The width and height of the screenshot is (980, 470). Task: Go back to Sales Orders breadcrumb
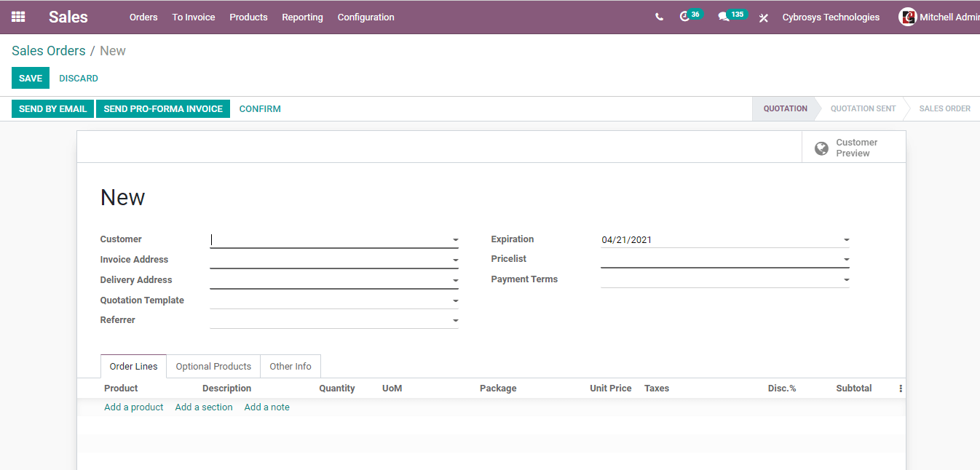[x=49, y=51]
